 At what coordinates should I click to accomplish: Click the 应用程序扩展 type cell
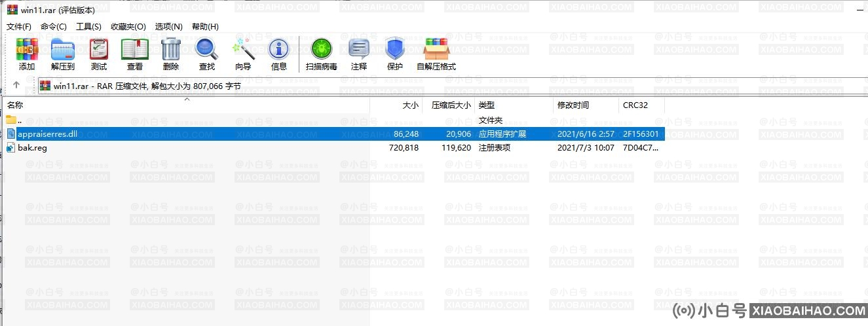(x=502, y=134)
